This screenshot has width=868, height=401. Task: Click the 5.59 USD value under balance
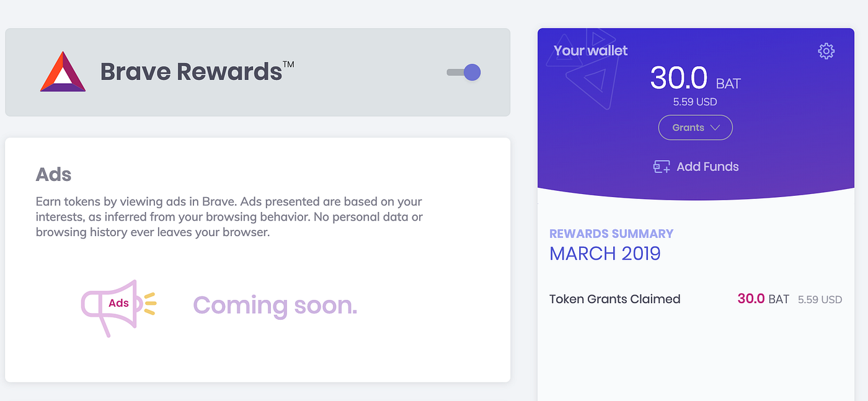[x=695, y=102]
